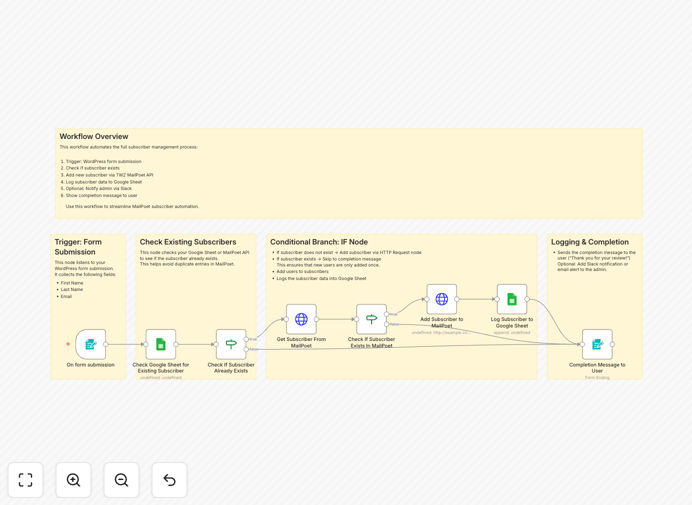The image size is (692, 505).
Task: Click 'Log subscriber data to Google Sheet' overview line
Action: [104, 182]
